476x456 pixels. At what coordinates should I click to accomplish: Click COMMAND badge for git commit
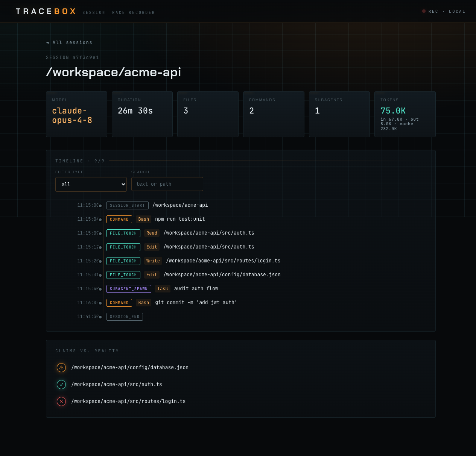pyautogui.click(x=119, y=303)
